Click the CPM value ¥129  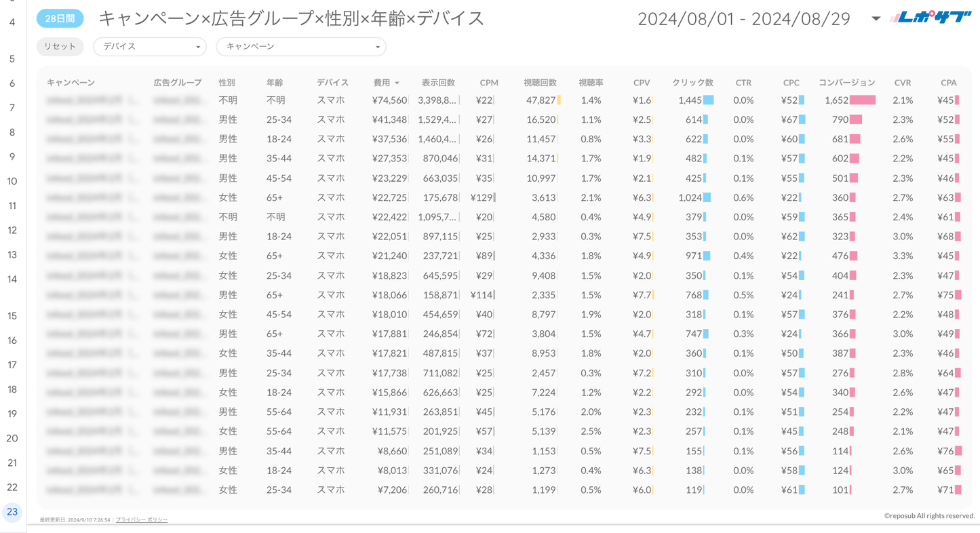(482, 198)
